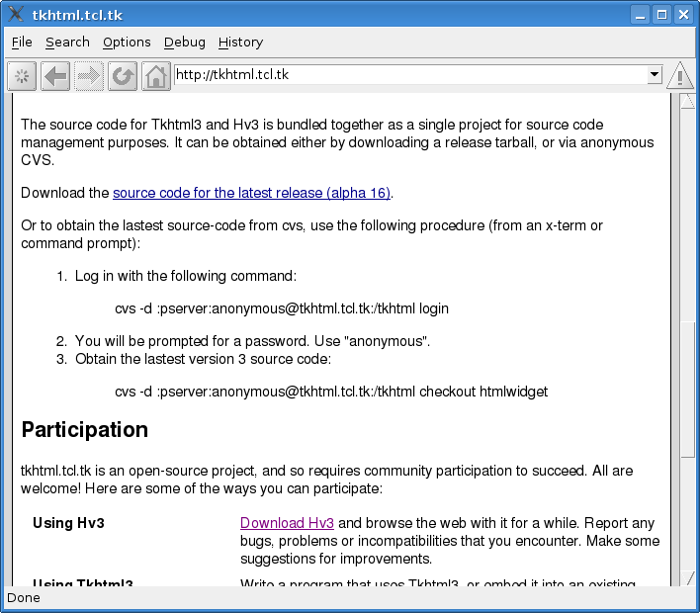Open the File menu
Screen dimensions: 700x613
[x=22, y=43]
